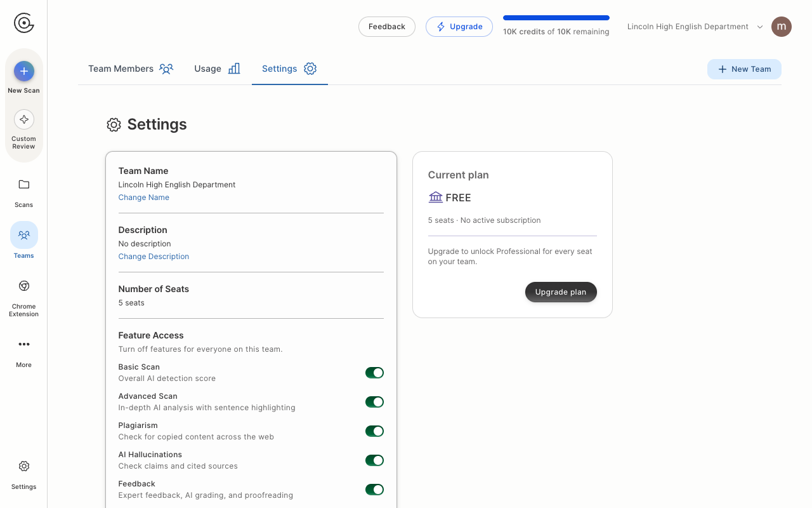
Task: Click 'Expert feedback, AI grading, and proofreading'
Action: (206, 495)
